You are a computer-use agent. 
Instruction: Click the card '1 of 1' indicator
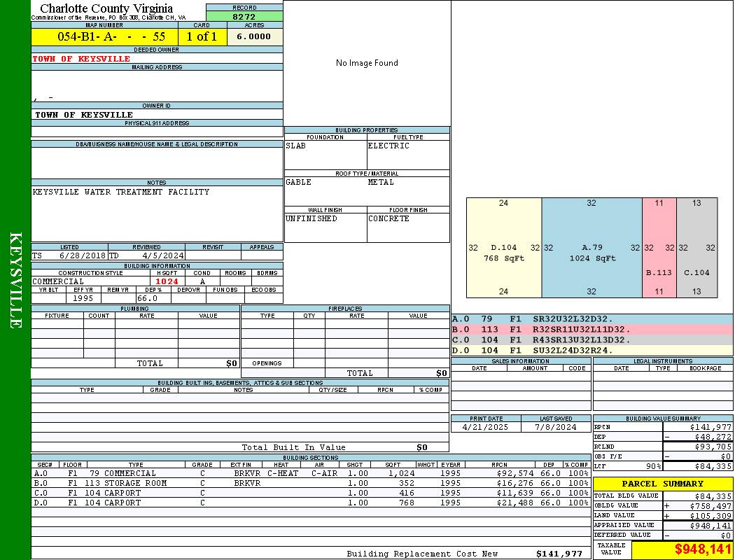point(202,37)
